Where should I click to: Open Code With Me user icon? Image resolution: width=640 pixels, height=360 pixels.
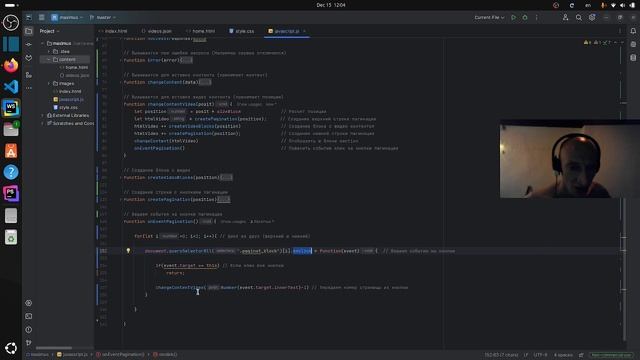click(565, 18)
